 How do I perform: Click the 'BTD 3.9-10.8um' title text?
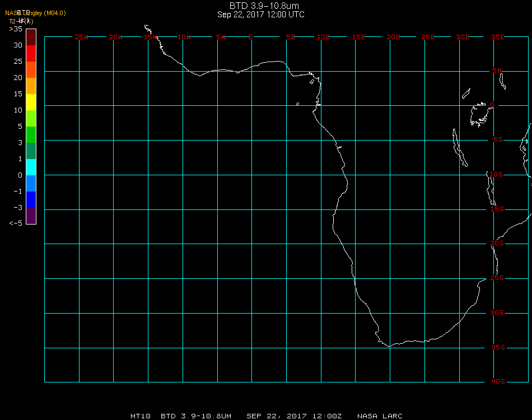tap(264, 6)
